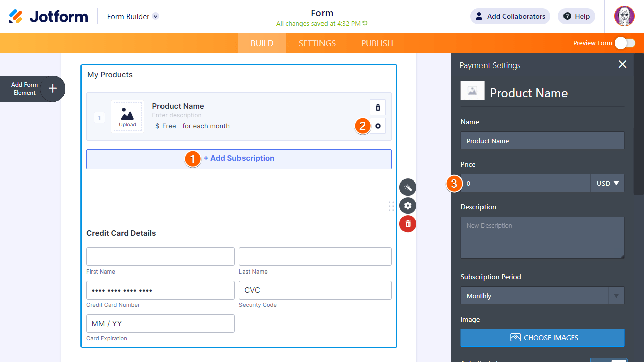This screenshot has height=362, width=644.
Task: Click the CVC security code field
Action: (x=315, y=290)
